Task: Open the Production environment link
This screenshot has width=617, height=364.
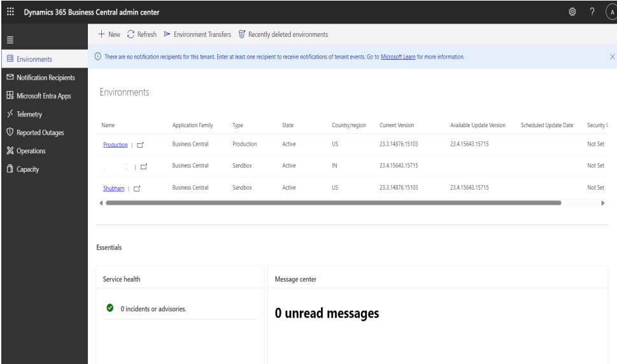Action: coord(115,144)
